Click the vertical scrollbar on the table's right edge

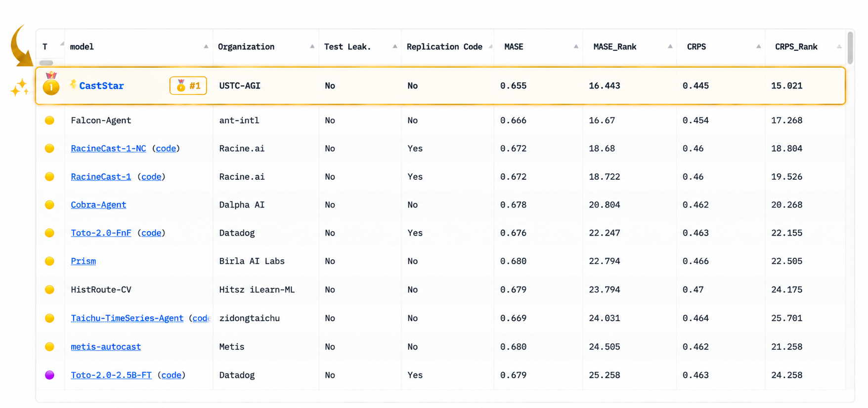pos(851,48)
